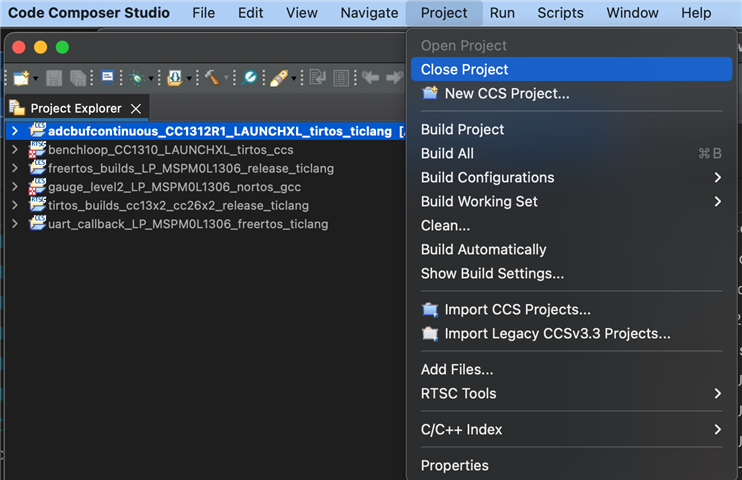The width and height of the screenshot is (742, 480).
Task: Click the benchloop project RTSC folder icon
Action: (x=37, y=149)
